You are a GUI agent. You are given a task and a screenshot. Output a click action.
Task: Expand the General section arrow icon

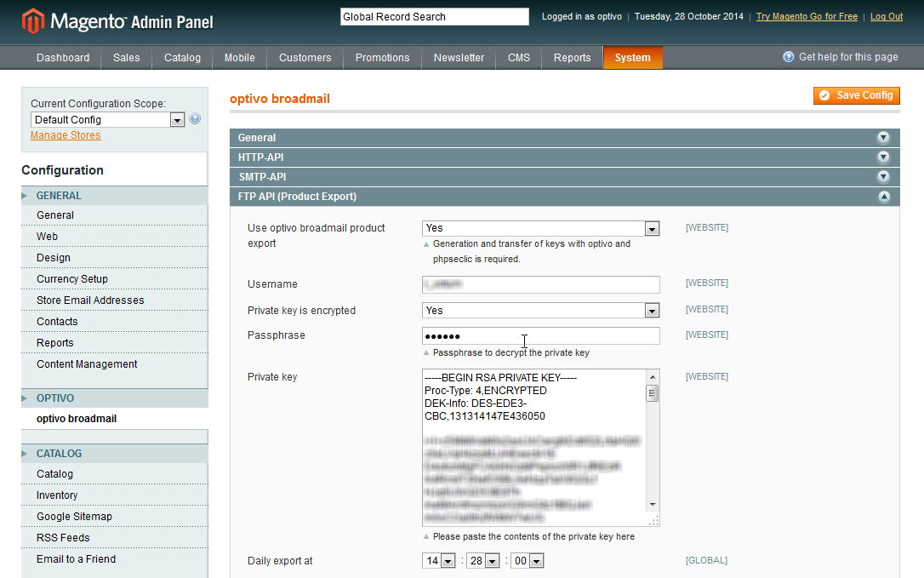[883, 137]
